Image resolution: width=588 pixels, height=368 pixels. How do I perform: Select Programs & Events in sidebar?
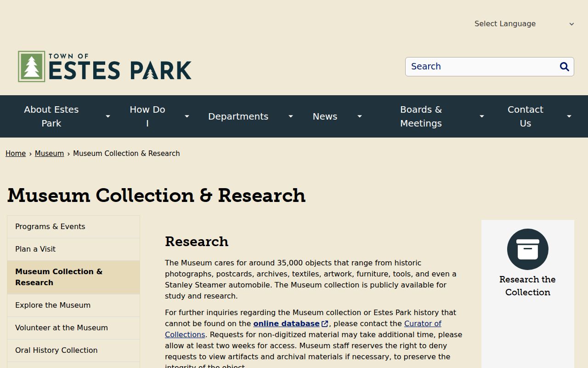point(73,227)
